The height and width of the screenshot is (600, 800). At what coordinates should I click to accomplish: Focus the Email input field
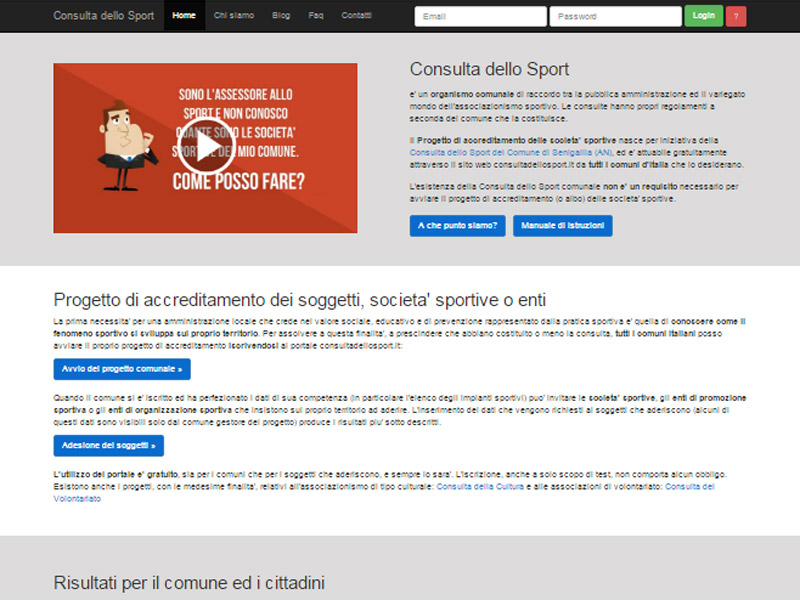(x=480, y=17)
